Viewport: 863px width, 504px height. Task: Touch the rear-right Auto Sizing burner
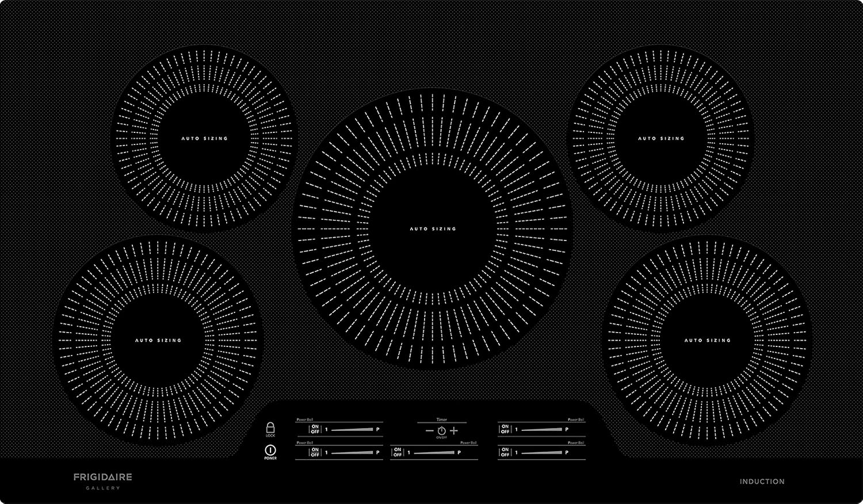(x=661, y=138)
